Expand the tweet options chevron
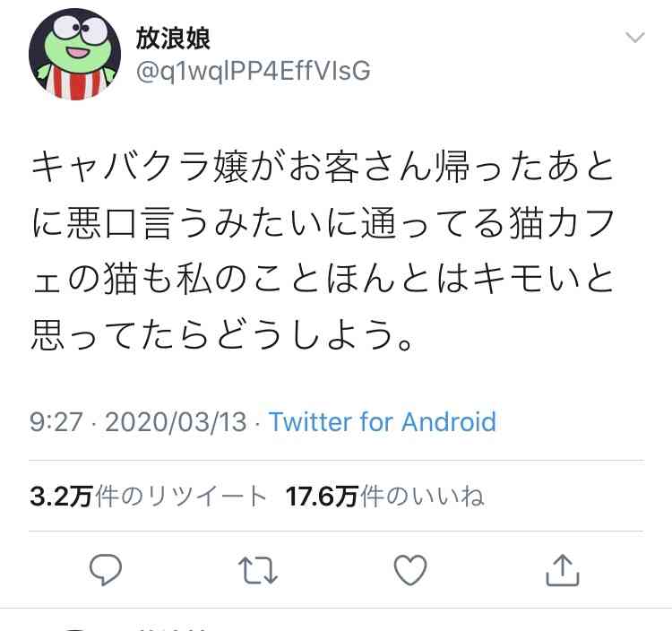This screenshot has height=631, width=672. point(634,38)
